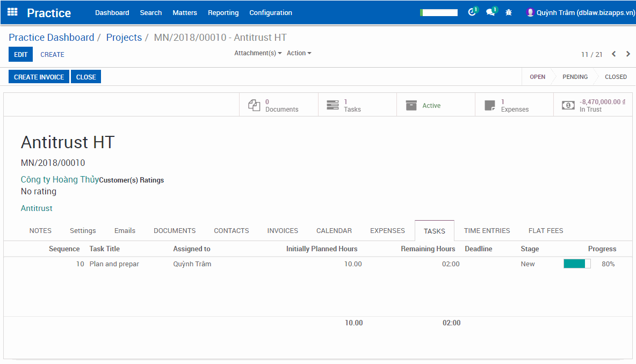Open the Quỳnh Trâm user menu
The image size is (636, 364).
pos(580,12)
